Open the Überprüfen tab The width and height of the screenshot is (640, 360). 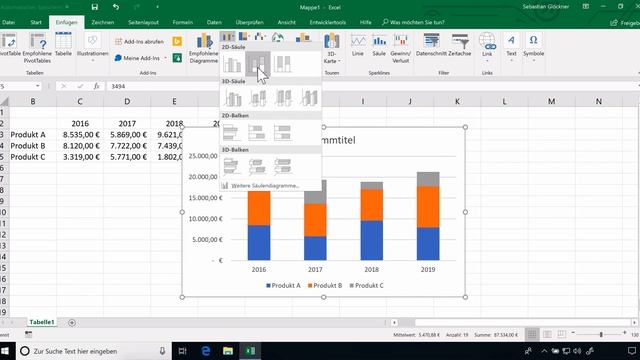[249, 22]
